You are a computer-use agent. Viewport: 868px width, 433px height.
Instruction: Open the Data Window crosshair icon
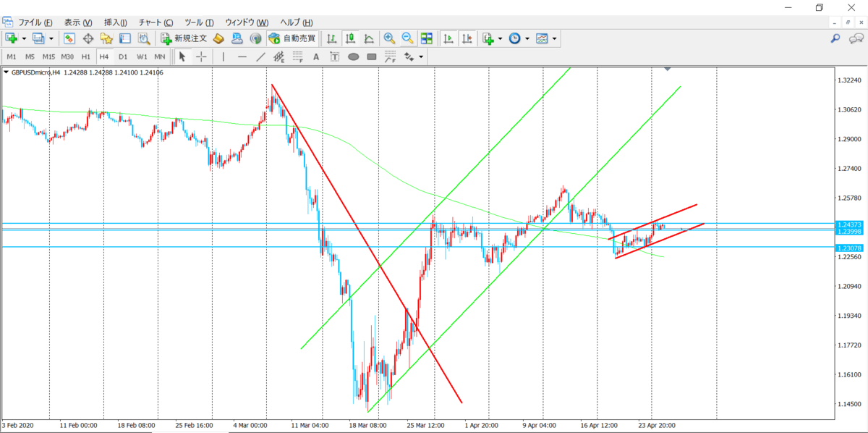coord(88,38)
